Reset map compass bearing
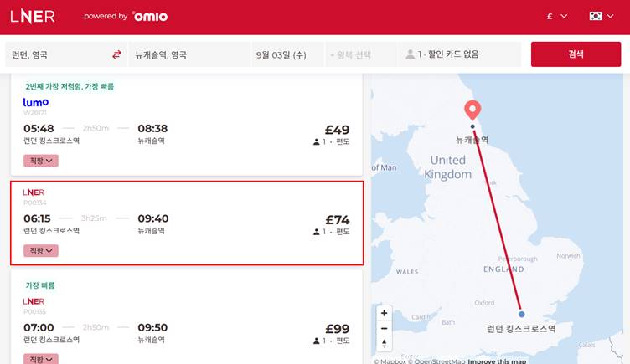 click(384, 343)
